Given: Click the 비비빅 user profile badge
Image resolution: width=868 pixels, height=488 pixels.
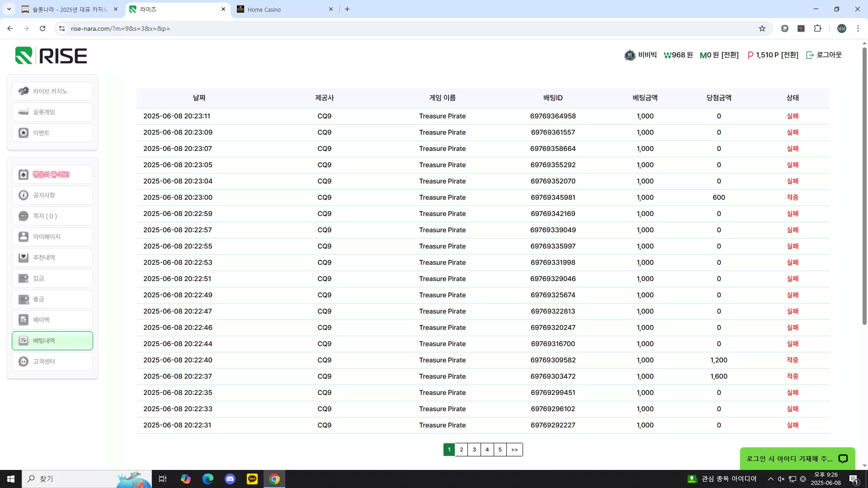Looking at the screenshot, I should [x=640, y=55].
